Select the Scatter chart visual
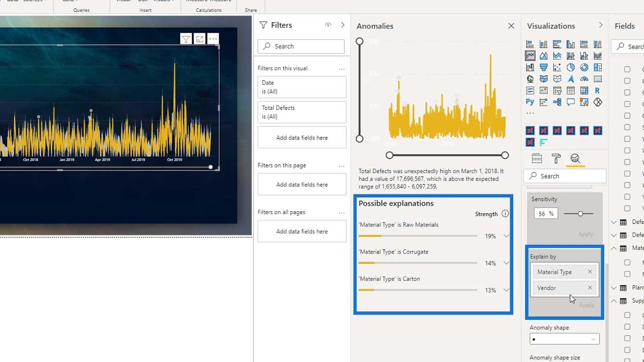Image resolution: width=644 pixels, height=362 pixels. pos(557,68)
